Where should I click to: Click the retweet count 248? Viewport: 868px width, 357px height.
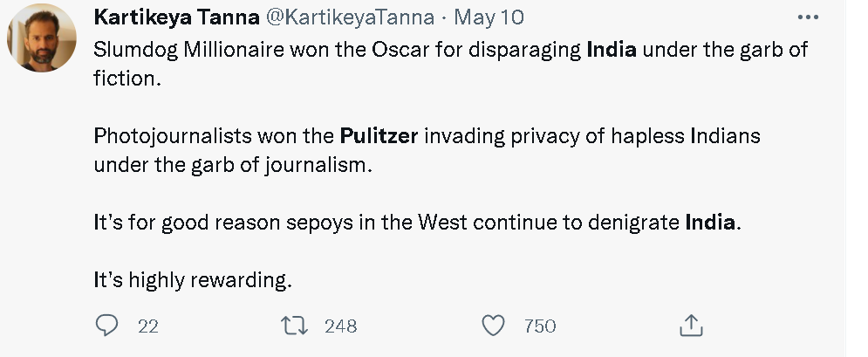[x=340, y=326]
